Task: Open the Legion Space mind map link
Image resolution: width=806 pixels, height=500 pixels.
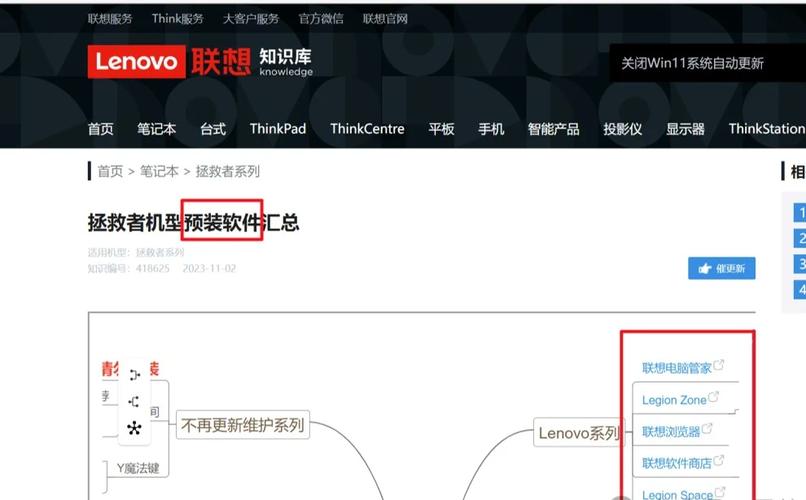Action: (677, 494)
